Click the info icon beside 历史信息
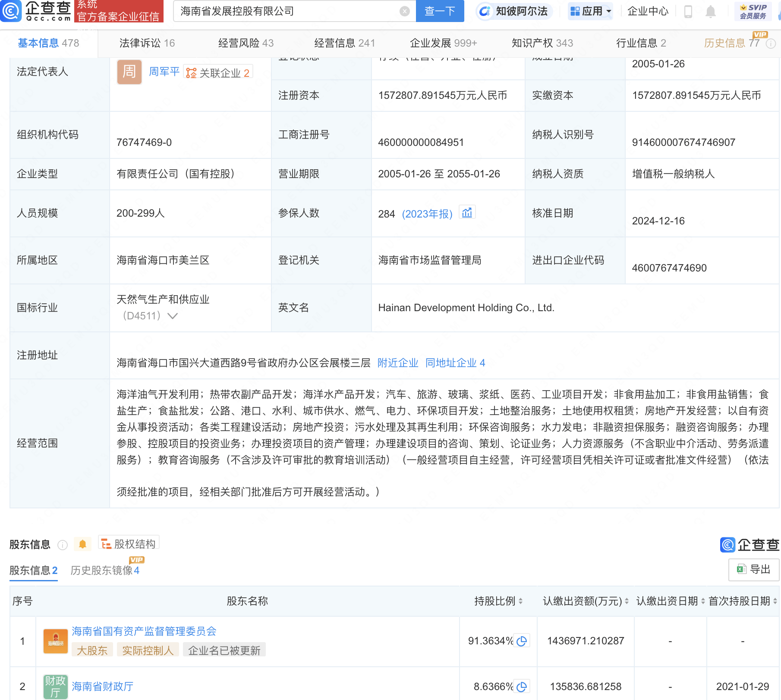The height and width of the screenshot is (700, 781). 771,44
